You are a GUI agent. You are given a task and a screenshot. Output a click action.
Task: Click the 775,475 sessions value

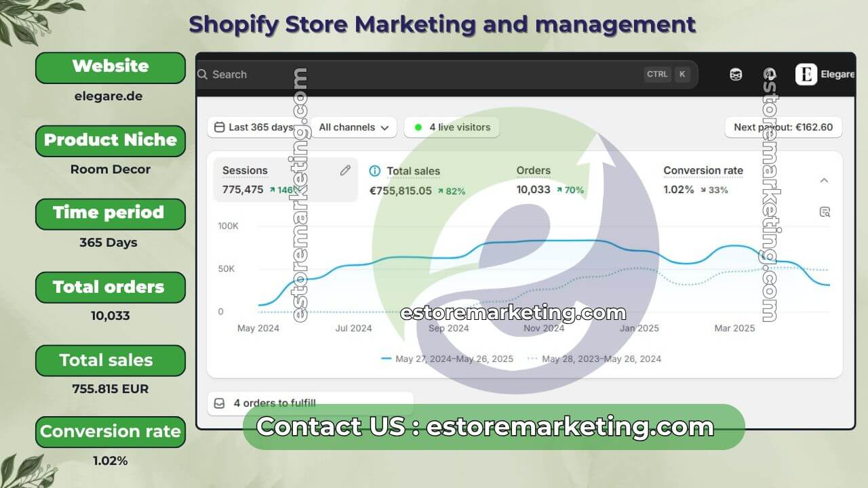click(243, 190)
